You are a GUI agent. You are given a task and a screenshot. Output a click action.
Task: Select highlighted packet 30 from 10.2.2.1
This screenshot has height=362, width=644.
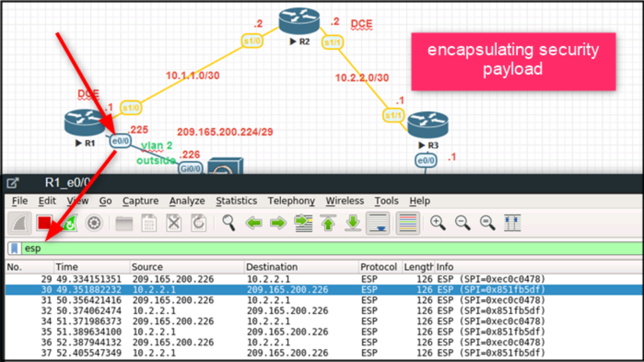click(x=324, y=290)
